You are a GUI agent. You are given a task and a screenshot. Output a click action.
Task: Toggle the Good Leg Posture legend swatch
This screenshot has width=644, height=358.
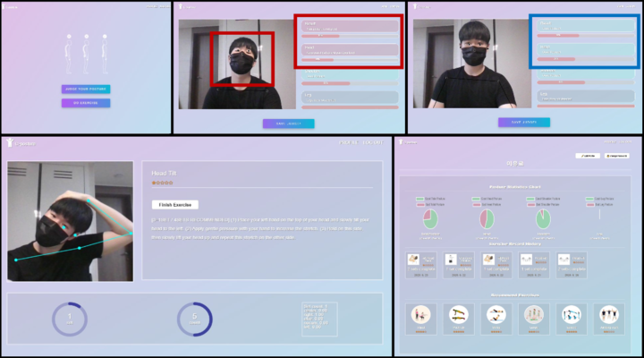point(589,199)
